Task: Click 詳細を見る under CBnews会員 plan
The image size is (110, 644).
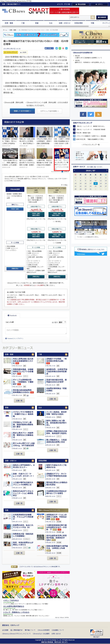Action: pyautogui.click(x=15, y=269)
